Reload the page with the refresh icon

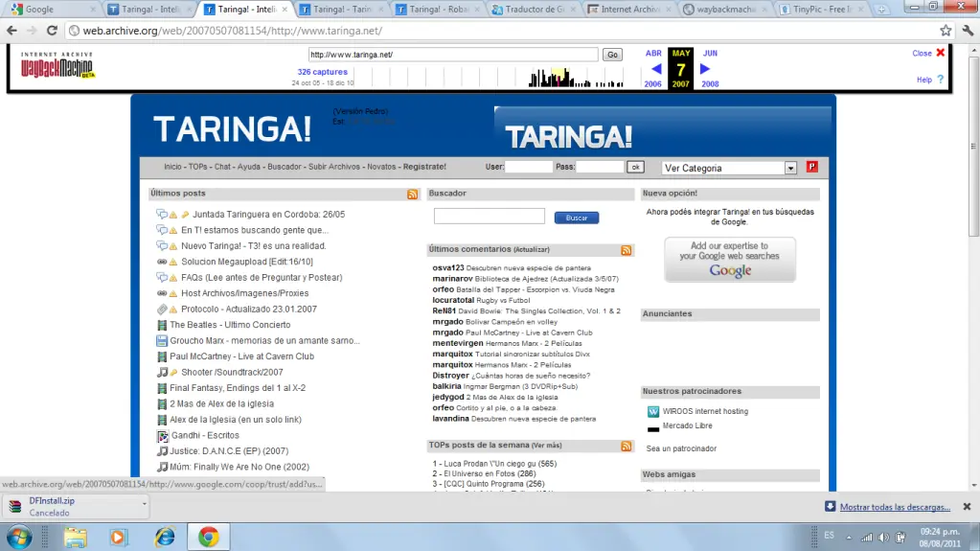[52, 30]
